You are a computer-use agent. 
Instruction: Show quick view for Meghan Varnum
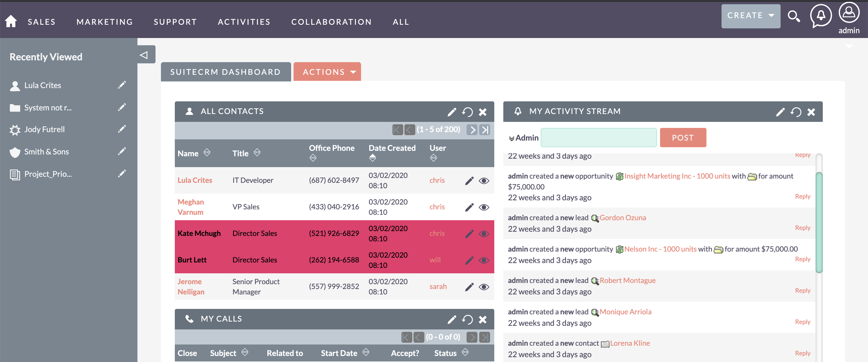(484, 207)
